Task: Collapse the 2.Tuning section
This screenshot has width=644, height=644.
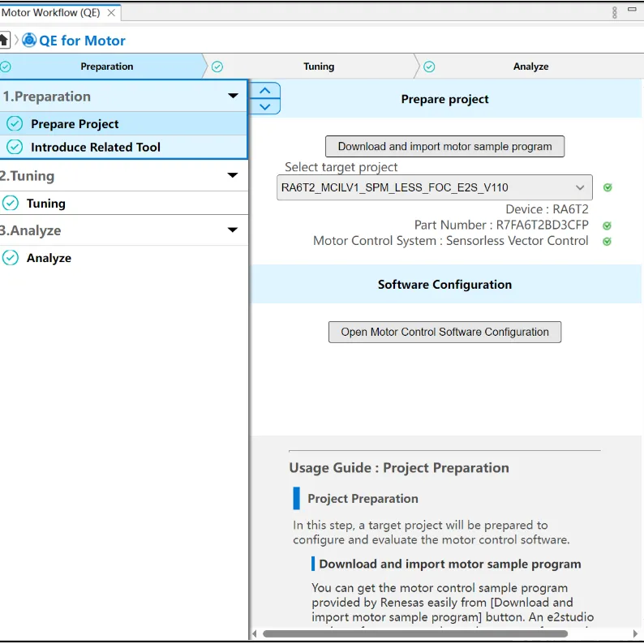Action: [233, 176]
